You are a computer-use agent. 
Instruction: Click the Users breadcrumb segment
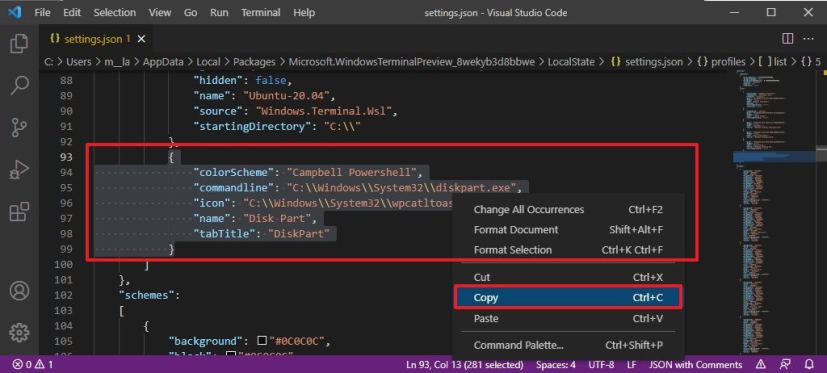(79, 62)
